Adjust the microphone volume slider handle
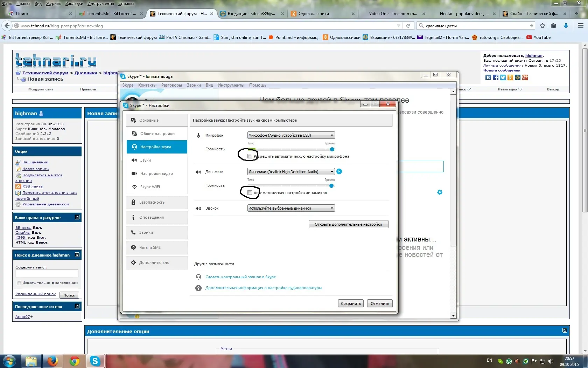The width and height of the screenshot is (588, 368). point(332,149)
